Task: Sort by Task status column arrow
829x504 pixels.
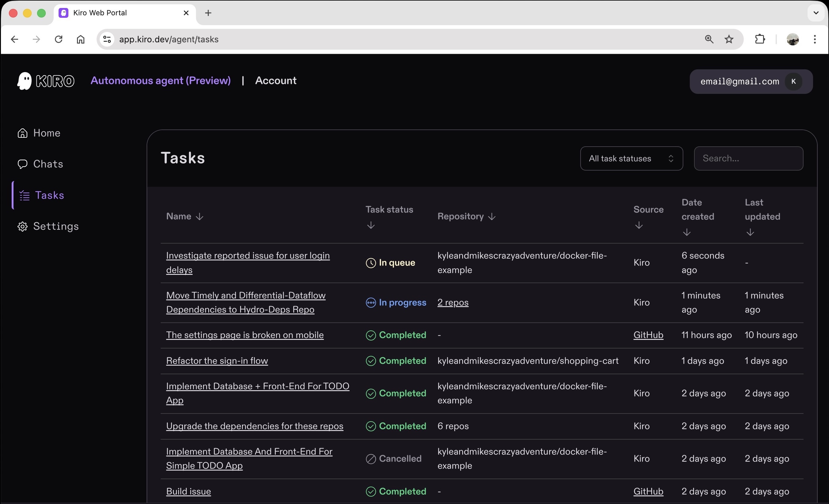Action: click(371, 225)
